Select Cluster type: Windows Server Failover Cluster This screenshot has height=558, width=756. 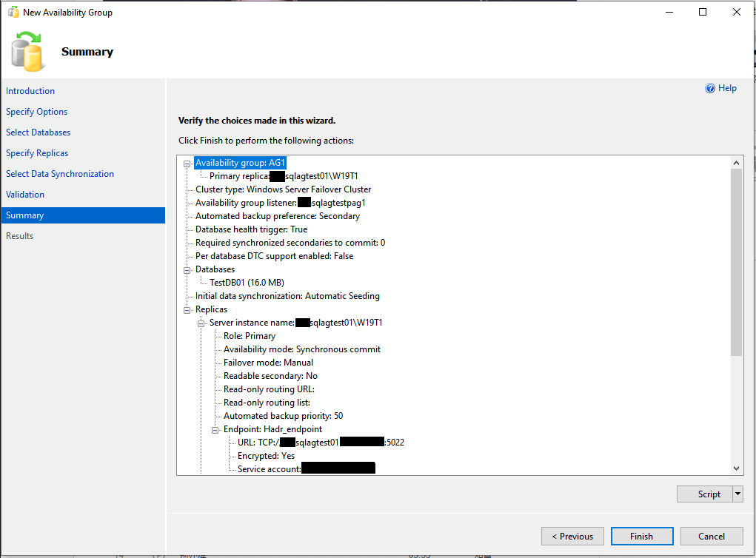(x=283, y=189)
